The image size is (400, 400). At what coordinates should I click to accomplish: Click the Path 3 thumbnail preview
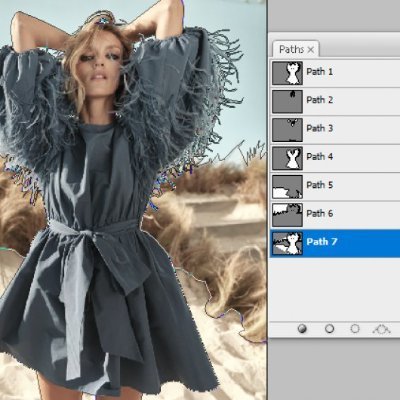(287, 130)
